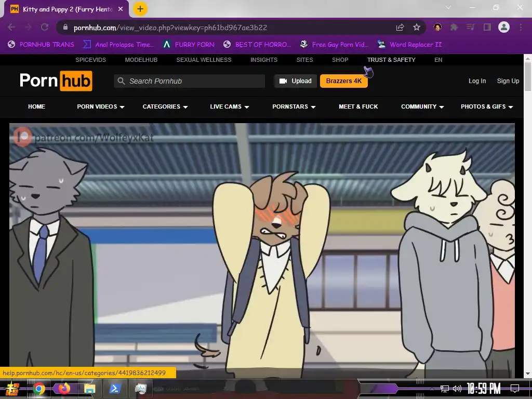Screen dimensions: 532x399
Task: Open the Extensions puzzle-piece menu
Action: 454,28
